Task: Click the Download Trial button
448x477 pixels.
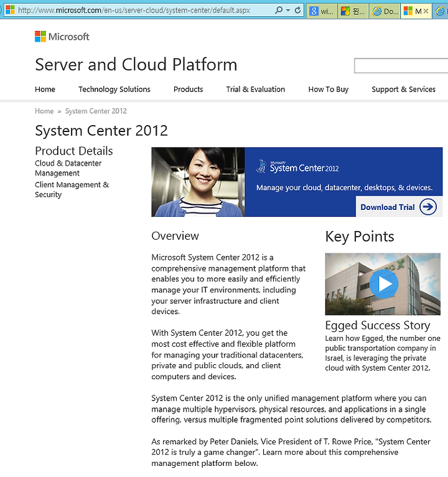Action: click(x=399, y=207)
